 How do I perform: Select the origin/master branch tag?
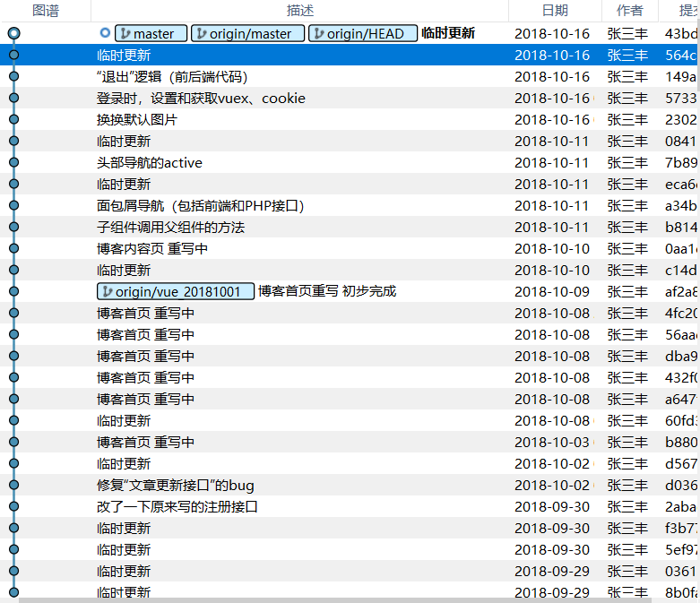(x=247, y=33)
